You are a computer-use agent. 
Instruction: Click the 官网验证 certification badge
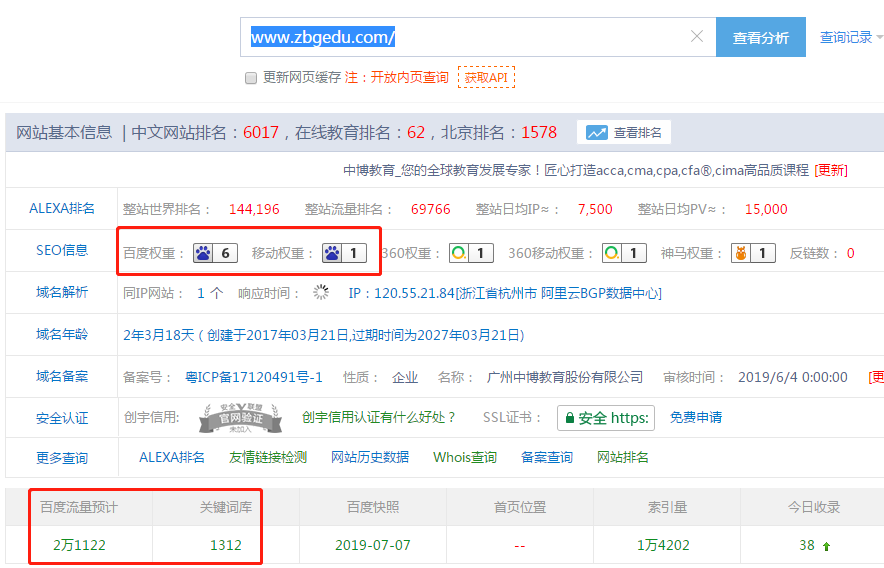click(x=241, y=419)
